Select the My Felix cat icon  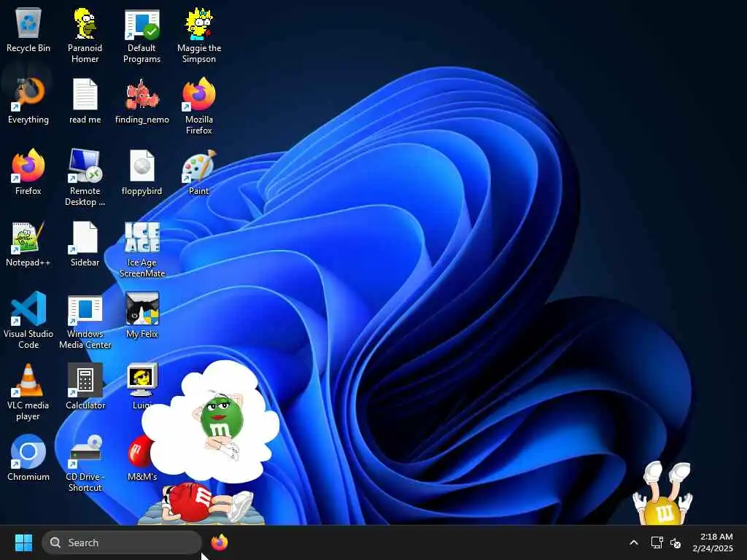(142, 315)
